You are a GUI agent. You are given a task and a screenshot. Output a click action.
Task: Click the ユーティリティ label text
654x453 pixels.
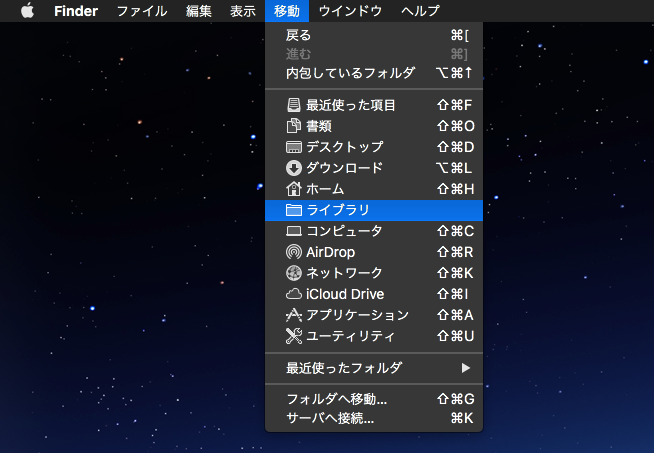[351, 336]
